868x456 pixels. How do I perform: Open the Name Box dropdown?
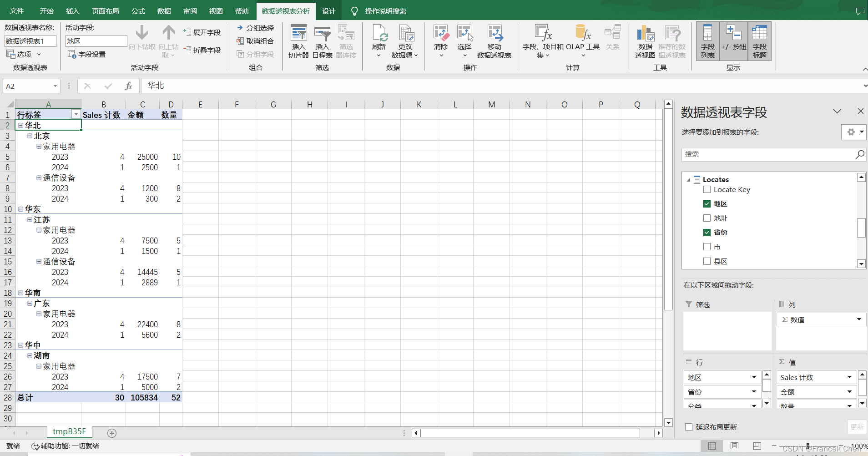point(55,86)
